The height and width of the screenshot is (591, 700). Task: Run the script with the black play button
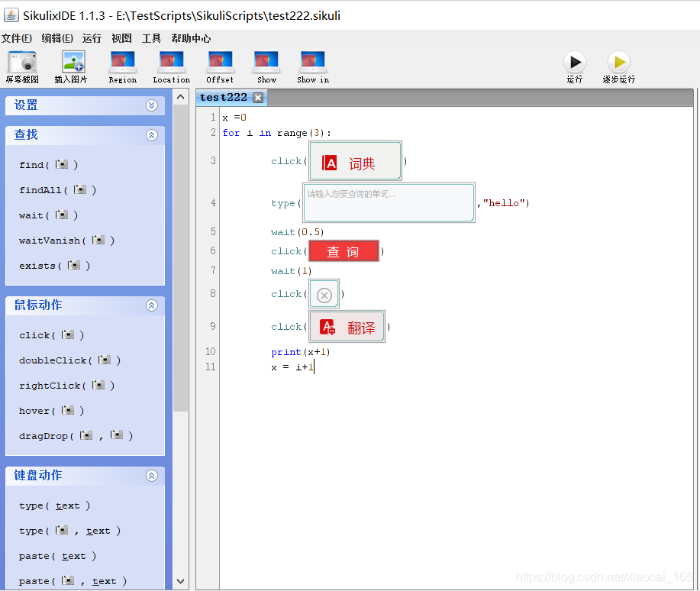click(x=575, y=62)
